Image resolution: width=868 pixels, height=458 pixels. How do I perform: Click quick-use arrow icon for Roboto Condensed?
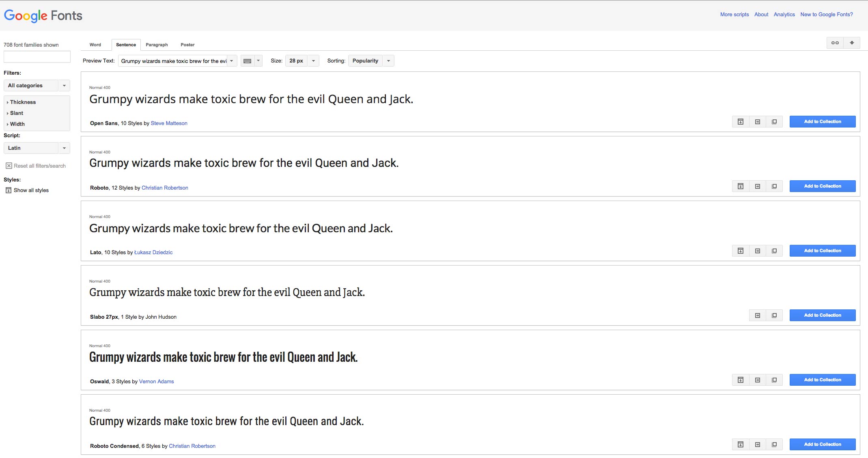click(758, 445)
